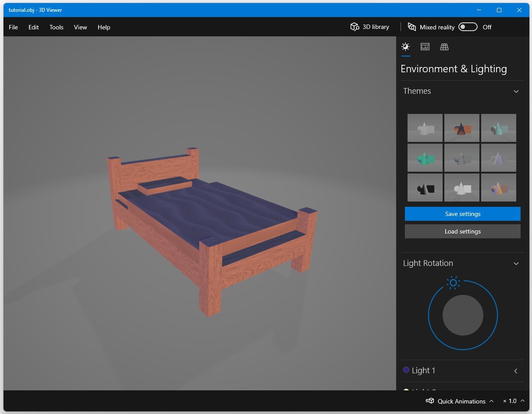Expand the Light 1 settings chevron
The image size is (532, 414).
point(516,370)
